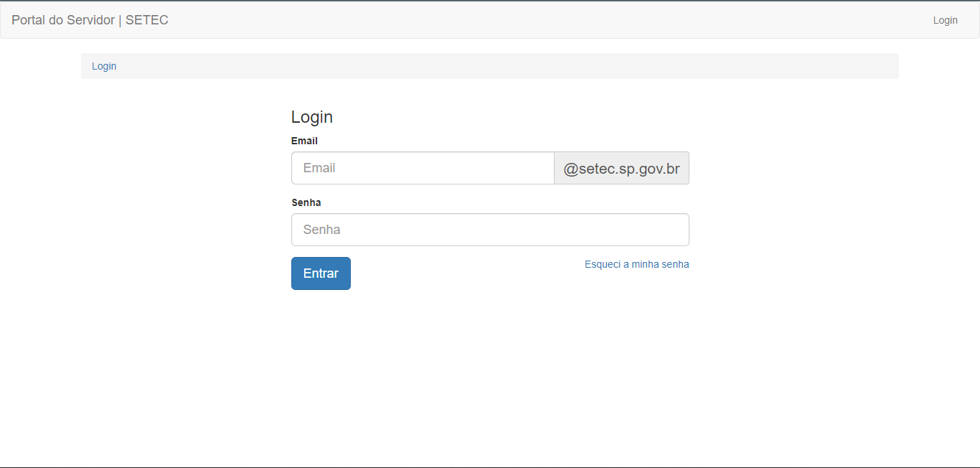
Task: Click the blue Entrar button
Action: (321, 273)
